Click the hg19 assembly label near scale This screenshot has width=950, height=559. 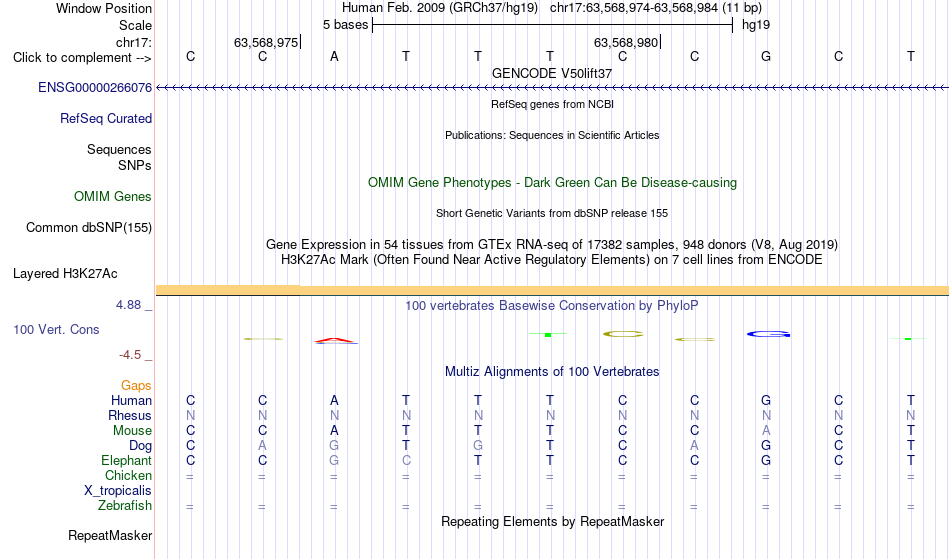[x=756, y=25]
